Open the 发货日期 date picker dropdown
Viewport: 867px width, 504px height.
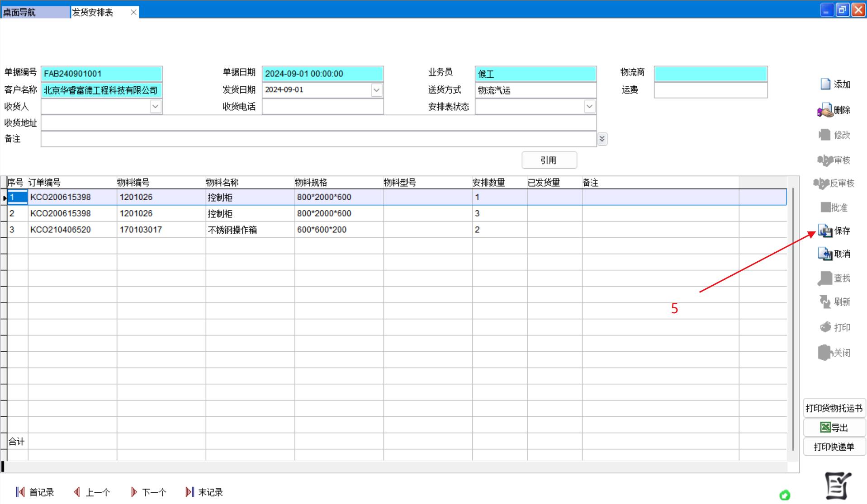pyautogui.click(x=376, y=90)
